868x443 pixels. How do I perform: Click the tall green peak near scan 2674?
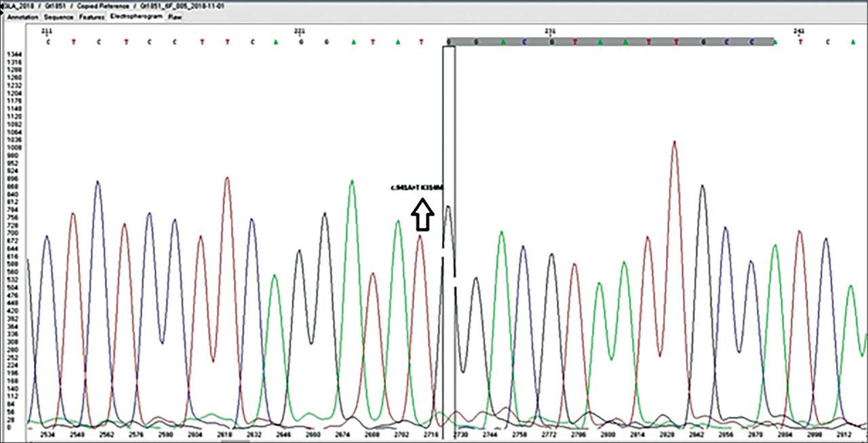(351, 185)
